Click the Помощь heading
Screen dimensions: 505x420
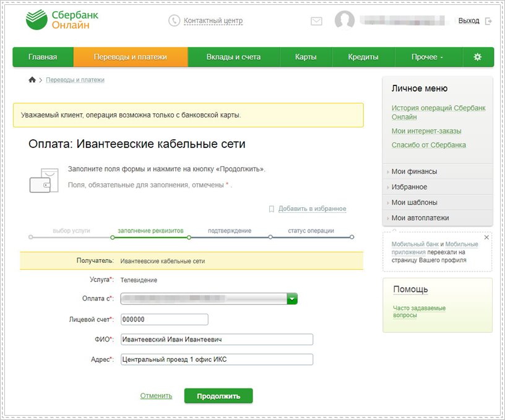click(x=410, y=289)
